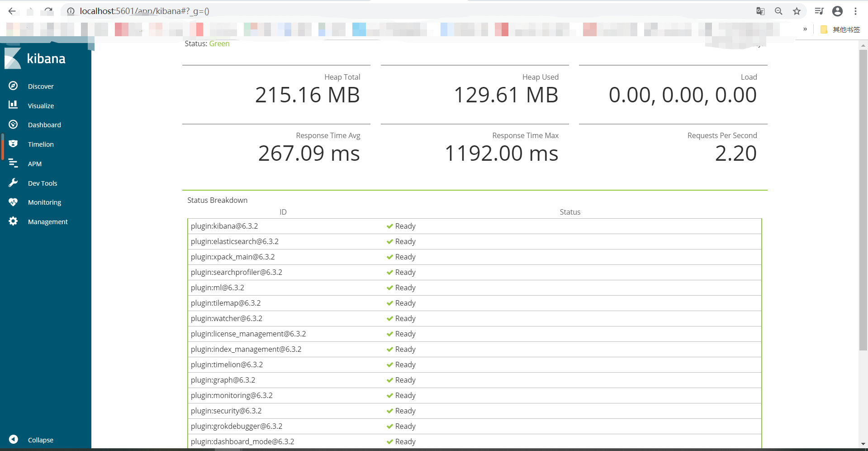Select the Management menu label
The width and height of the screenshot is (868, 451).
click(47, 221)
